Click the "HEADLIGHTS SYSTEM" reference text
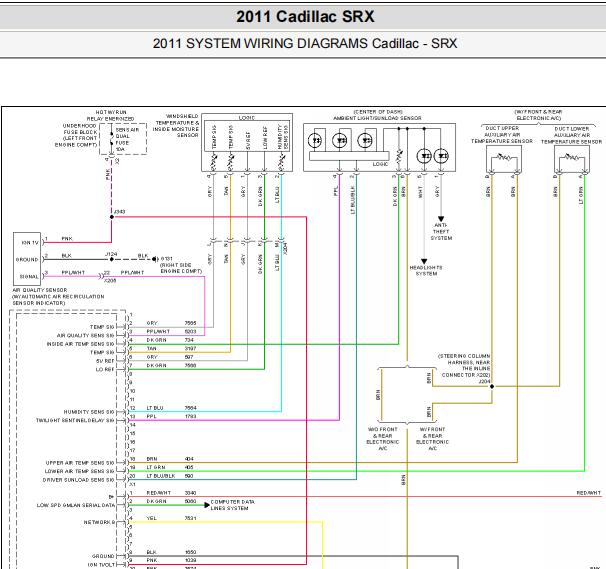The height and width of the screenshot is (569, 606). pyautogui.click(x=426, y=271)
